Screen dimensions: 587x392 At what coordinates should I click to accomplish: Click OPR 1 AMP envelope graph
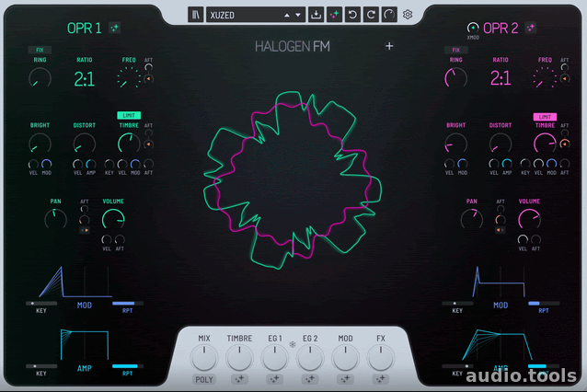click(85, 345)
